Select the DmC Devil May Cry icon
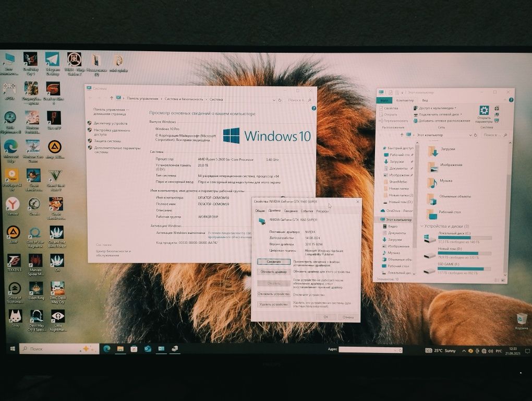 click(x=57, y=293)
